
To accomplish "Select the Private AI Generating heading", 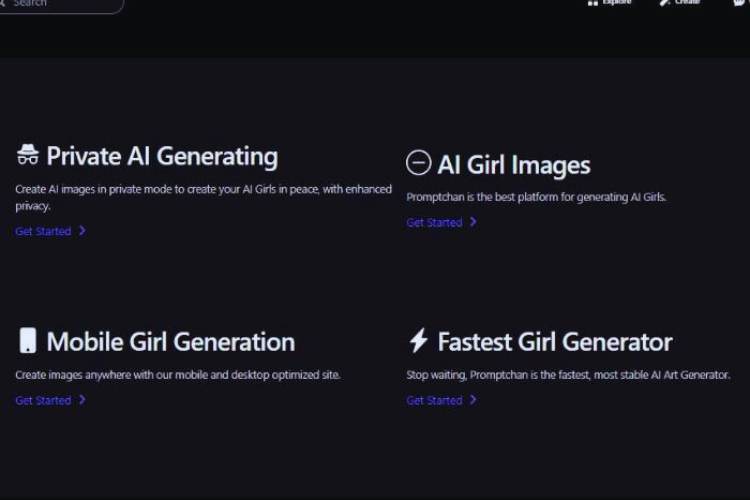I will pos(162,156).
